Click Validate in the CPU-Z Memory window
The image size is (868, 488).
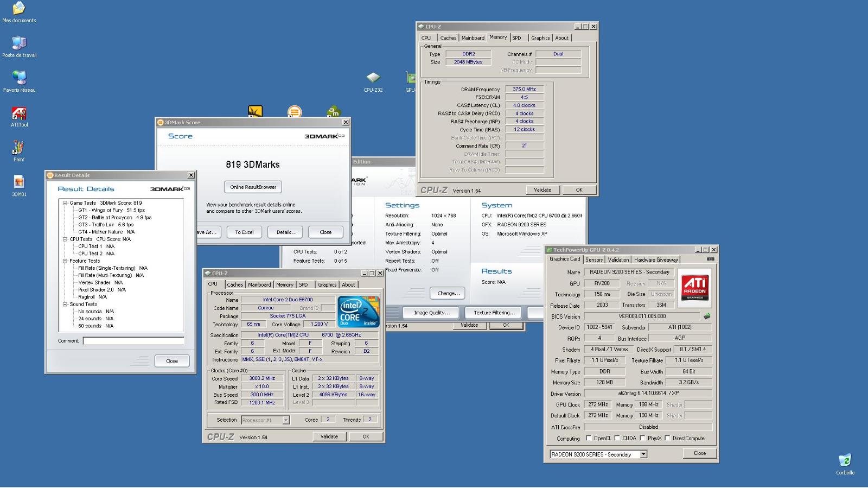(542, 190)
